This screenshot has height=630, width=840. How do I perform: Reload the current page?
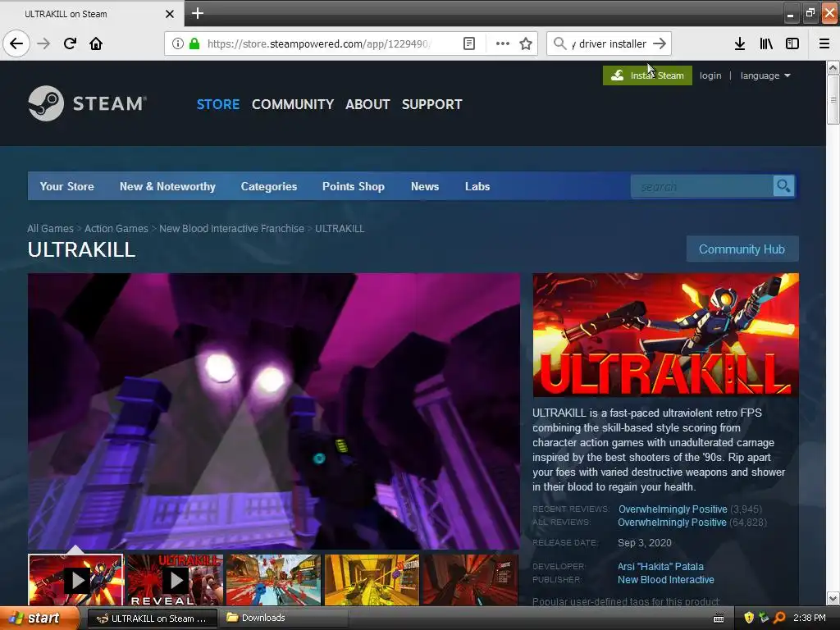tap(70, 43)
